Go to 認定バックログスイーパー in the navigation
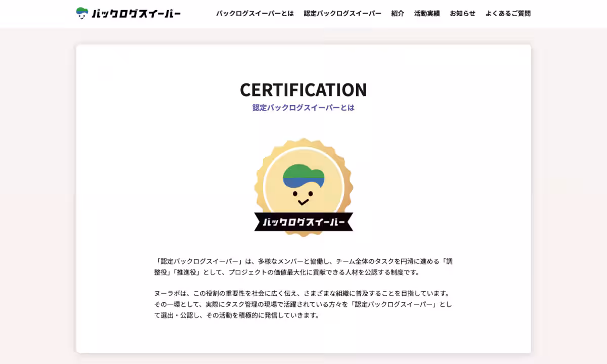 (x=342, y=14)
